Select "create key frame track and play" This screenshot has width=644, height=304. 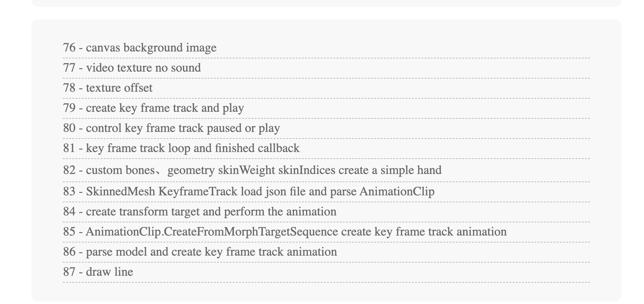point(153,108)
